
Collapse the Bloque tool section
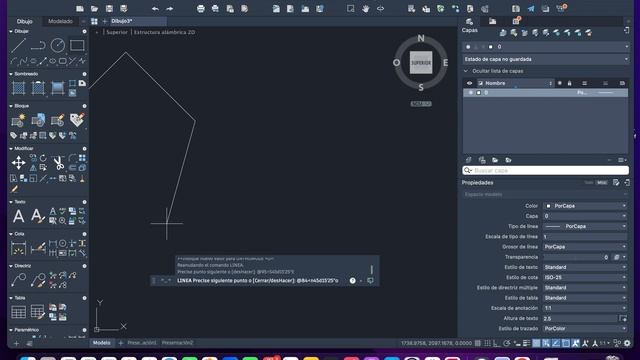(11, 106)
